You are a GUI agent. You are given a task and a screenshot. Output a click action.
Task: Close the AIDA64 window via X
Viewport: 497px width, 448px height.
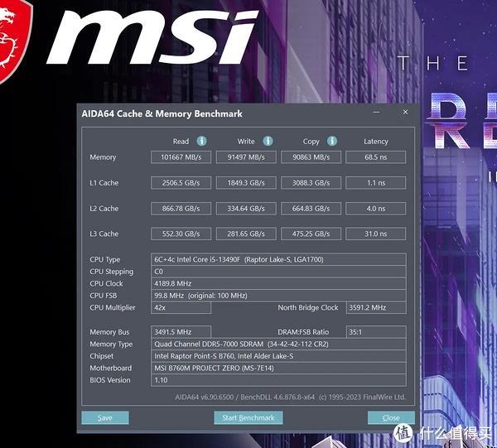coord(405,112)
